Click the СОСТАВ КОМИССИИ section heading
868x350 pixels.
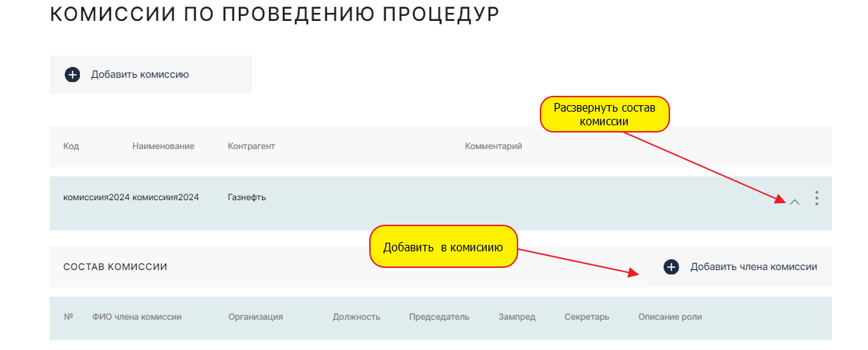(115, 267)
